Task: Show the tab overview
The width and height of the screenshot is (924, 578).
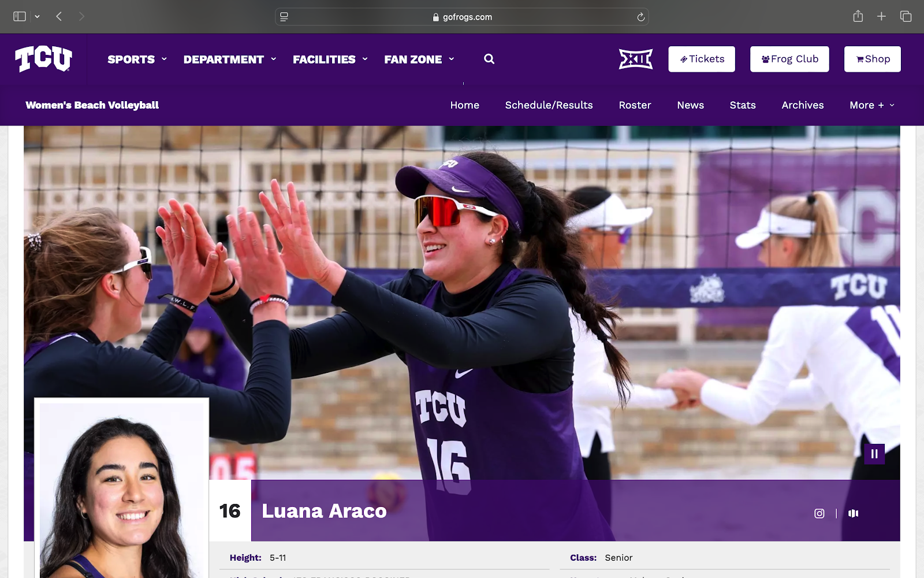Action: click(906, 17)
